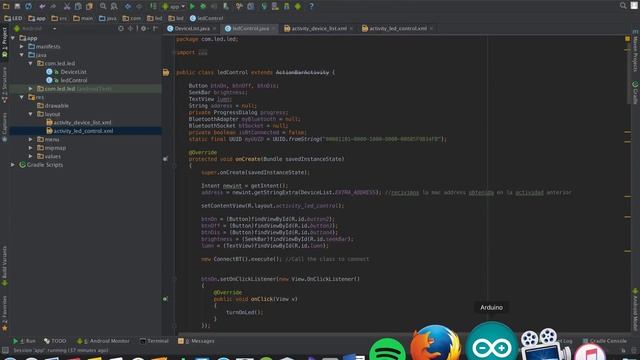Expand the com.led.led androidTest package
The image size is (640, 360).
pos(31,89)
